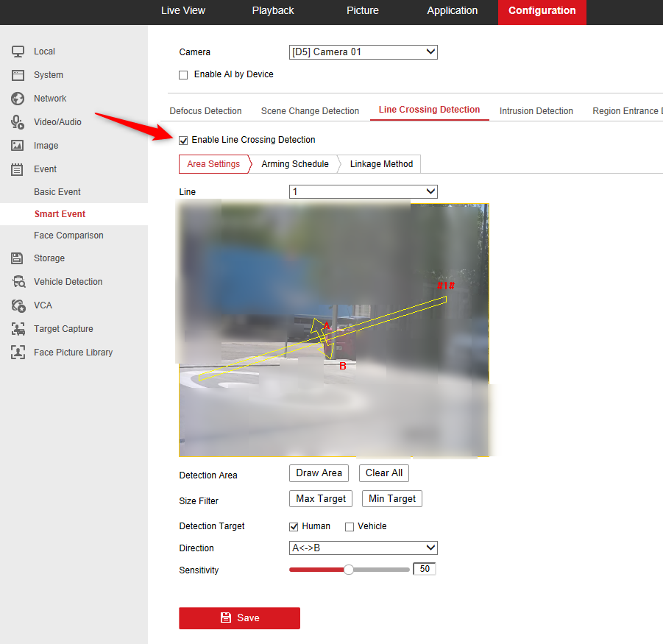Uncheck Enable Line Crossing Detection
Image resolution: width=663 pixels, height=644 pixels.
(183, 141)
